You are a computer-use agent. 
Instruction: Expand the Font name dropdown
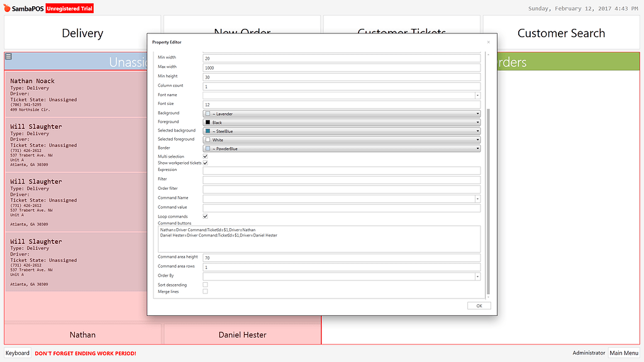(x=476, y=94)
